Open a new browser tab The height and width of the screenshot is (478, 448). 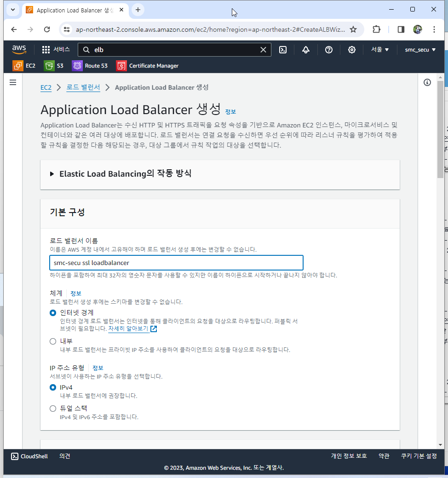tap(138, 10)
